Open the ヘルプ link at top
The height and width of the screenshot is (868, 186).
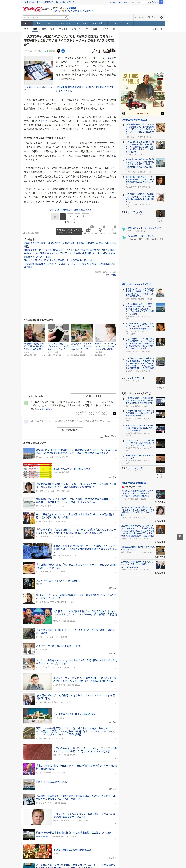click(127, 2)
